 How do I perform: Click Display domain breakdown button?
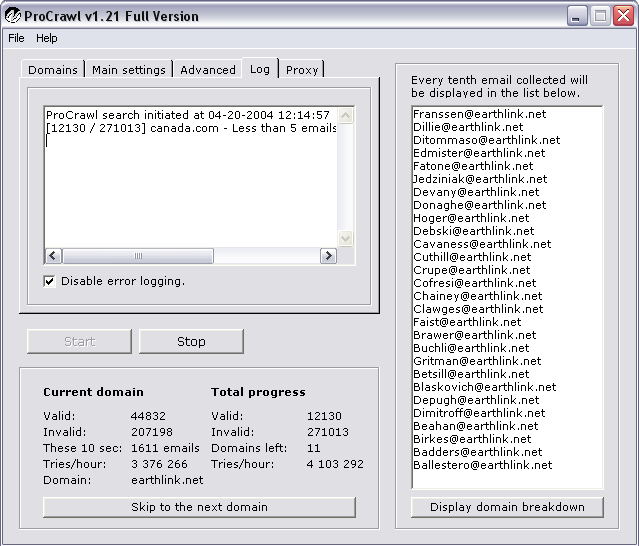[x=507, y=507]
